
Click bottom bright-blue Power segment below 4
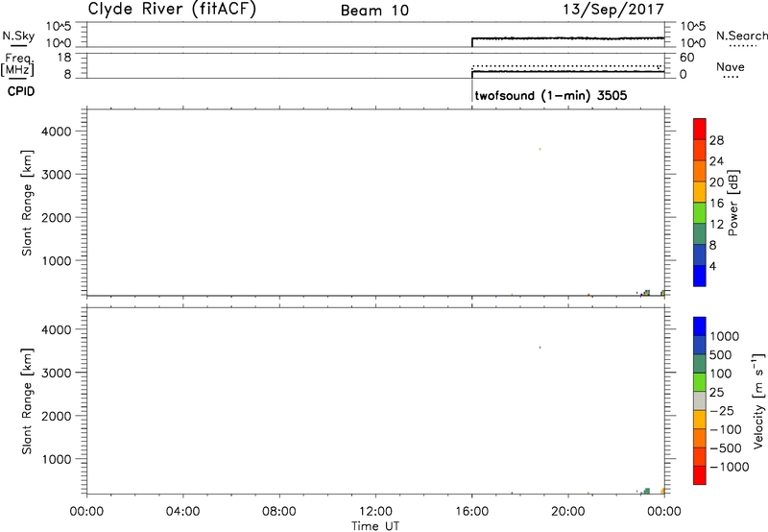(700, 276)
